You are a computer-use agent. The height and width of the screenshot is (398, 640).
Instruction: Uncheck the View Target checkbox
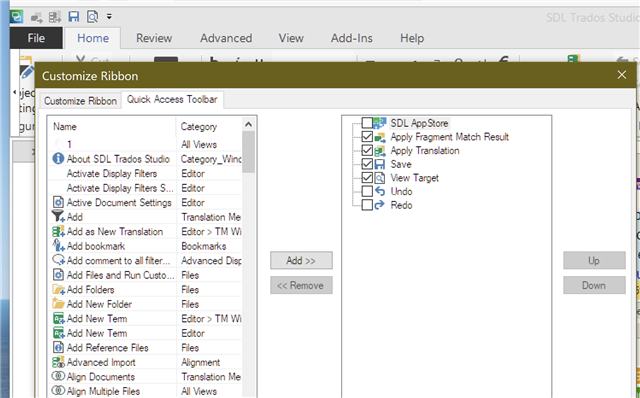pos(367,178)
